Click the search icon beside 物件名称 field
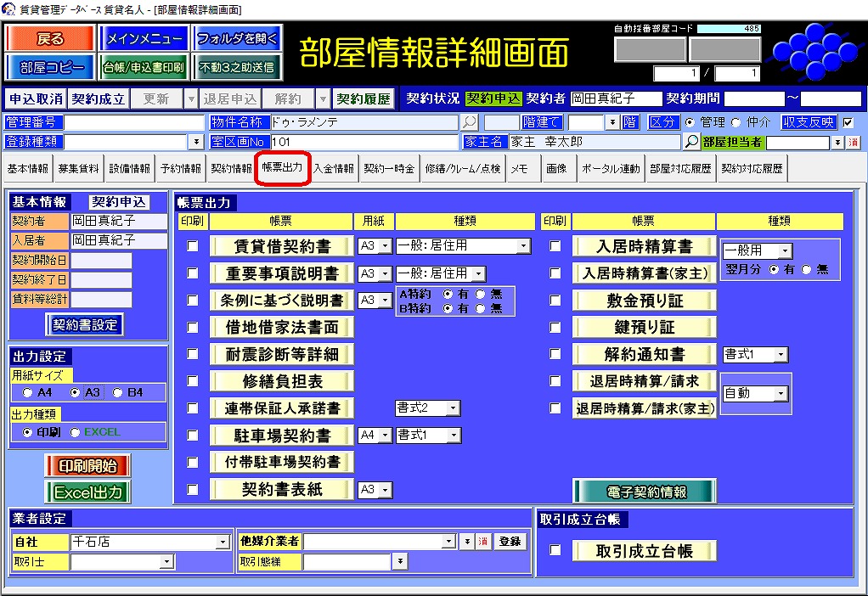Viewport: 868px width, 596px height. [x=470, y=122]
